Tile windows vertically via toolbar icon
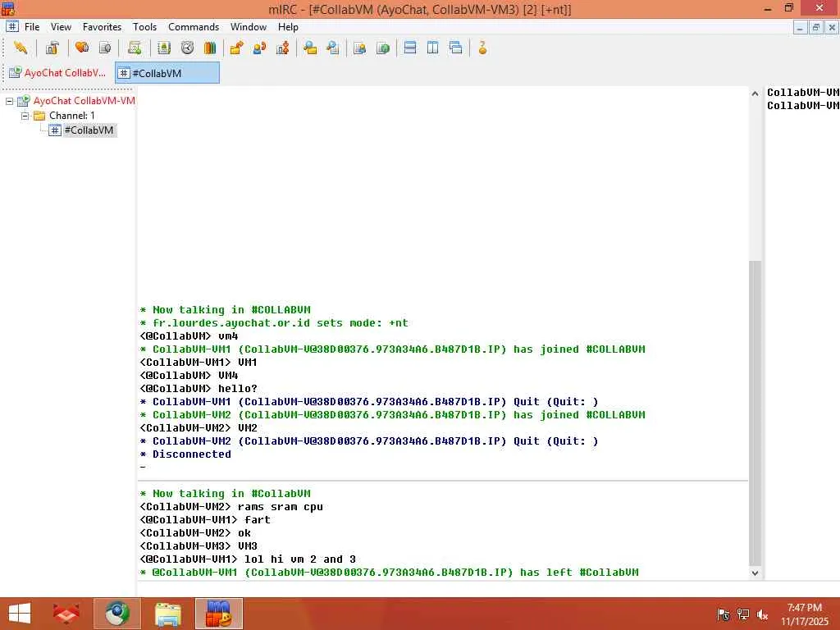 tap(433, 48)
